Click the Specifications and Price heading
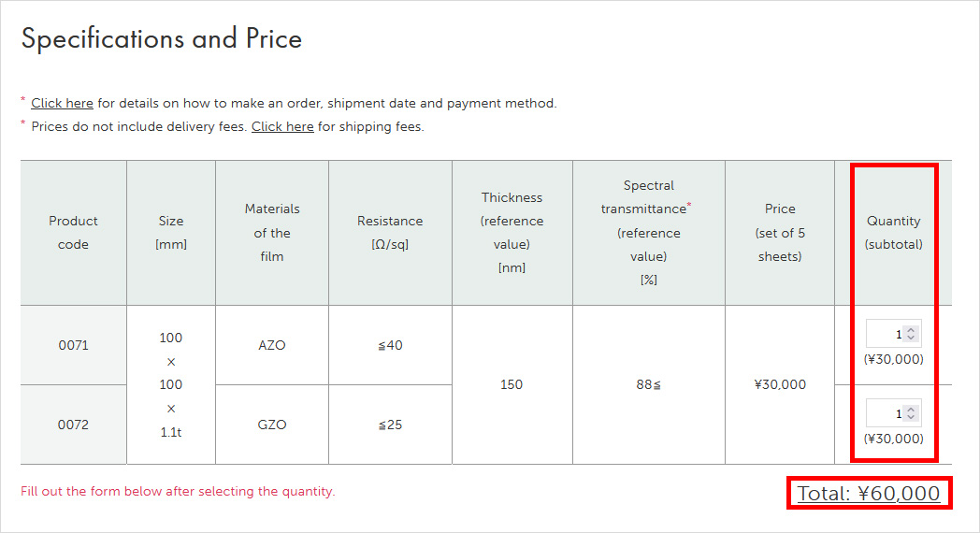 162,38
